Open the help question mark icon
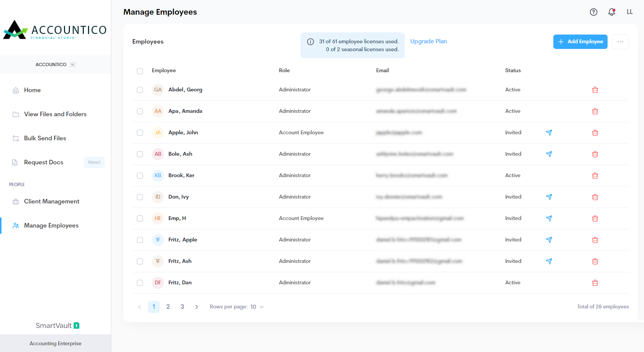 (x=593, y=12)
